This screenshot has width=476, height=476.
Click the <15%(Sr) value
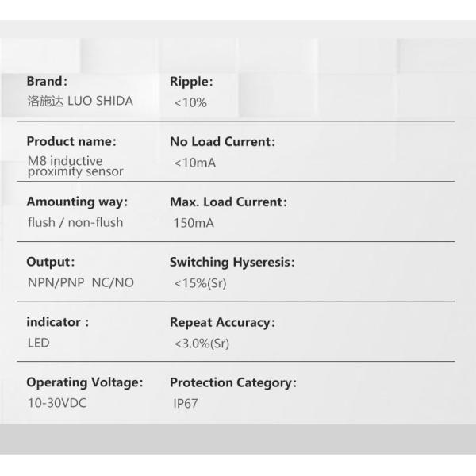[201, 283]
